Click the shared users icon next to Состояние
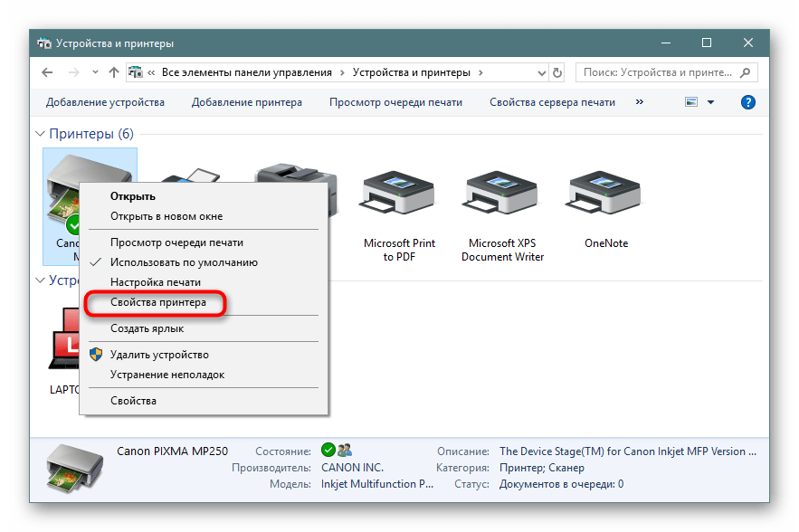The width and height of the screenshot is (799, 532). coord(345,450)
